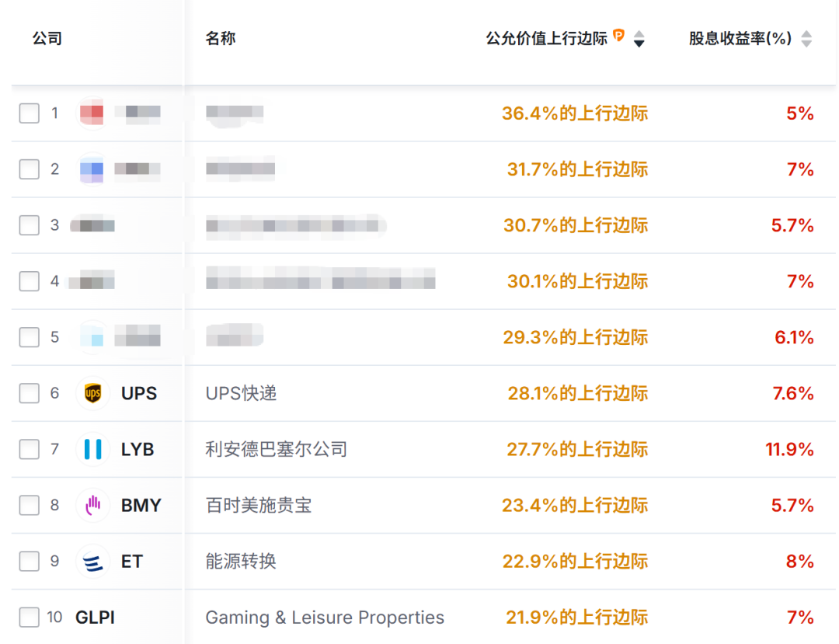Select the GLPI row checkbox
The height and width of the screenshot is (644, 839).
(x=30, y=618)
